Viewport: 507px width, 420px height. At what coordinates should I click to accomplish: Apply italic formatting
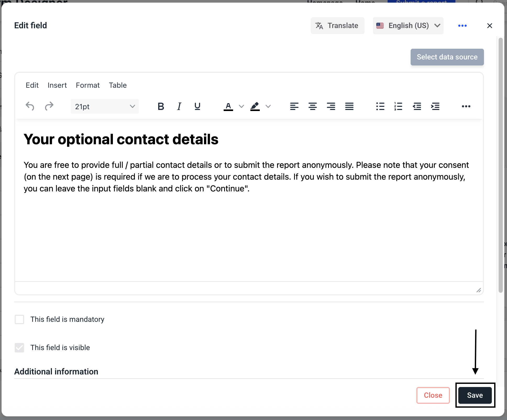179,106
